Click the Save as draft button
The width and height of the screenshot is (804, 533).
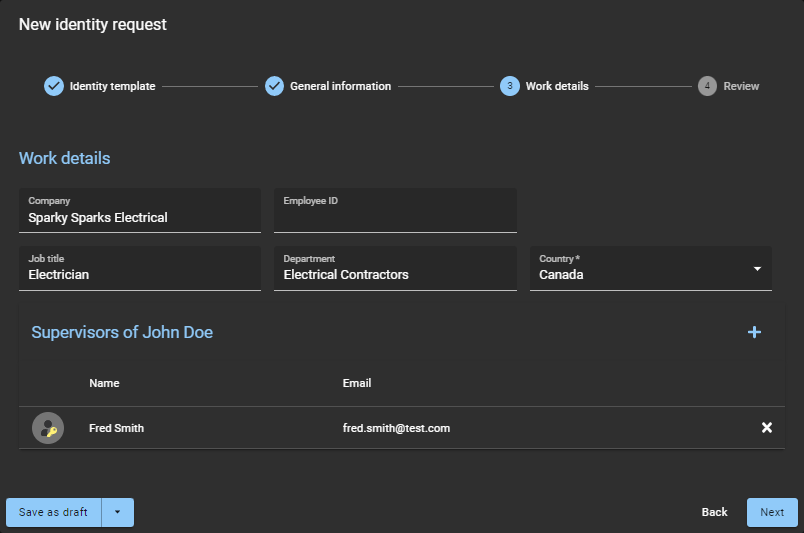(53, 512)
